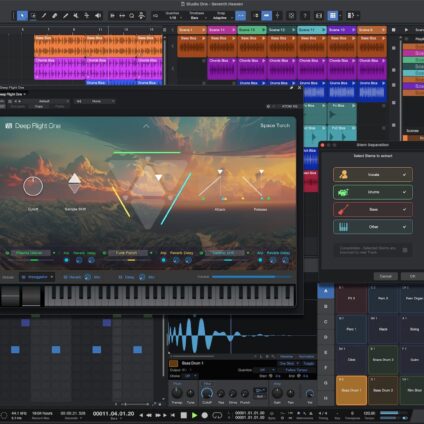The image size is (424, 424).
Task: Toggle the third layer power button
Action: (201, 253)
